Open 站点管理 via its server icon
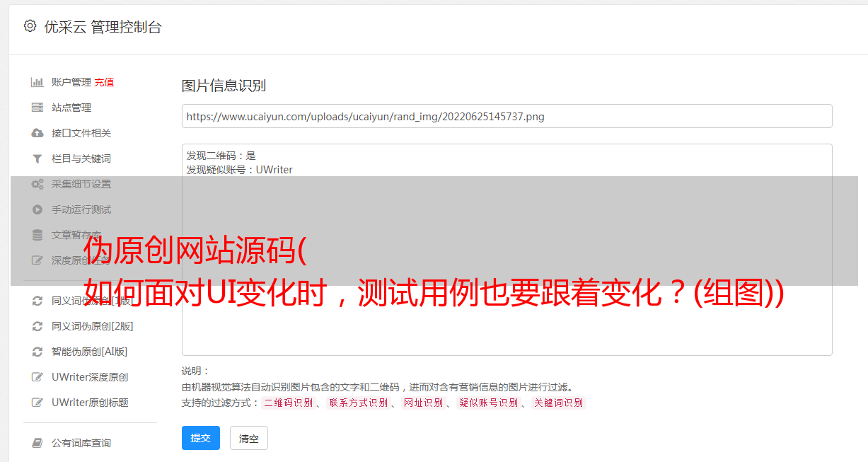This screenshot has width=868, height=462. (37, 108)
